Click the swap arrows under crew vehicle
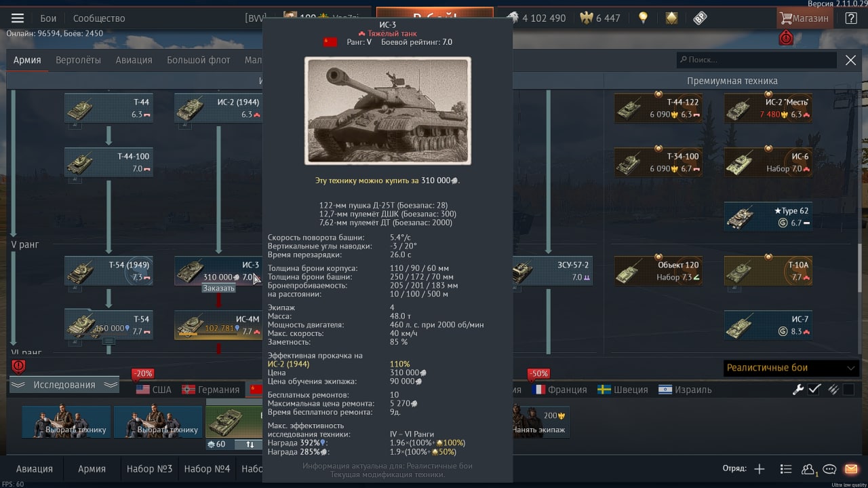Screen dimensions: 868x488 [x=250, y=445]
